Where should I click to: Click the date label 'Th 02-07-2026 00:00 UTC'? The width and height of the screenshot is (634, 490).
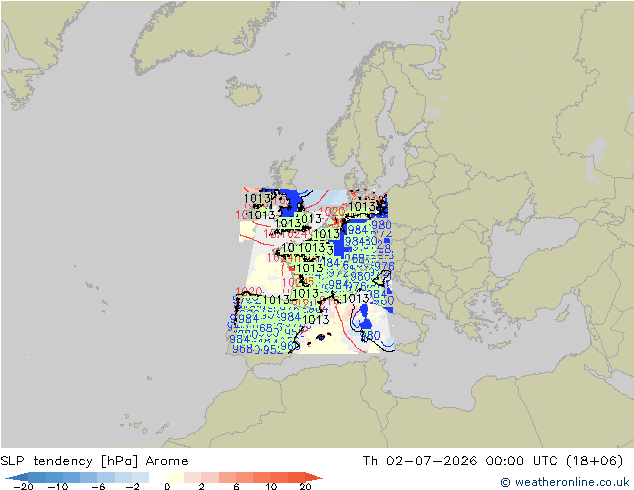(x=460, y=461)
